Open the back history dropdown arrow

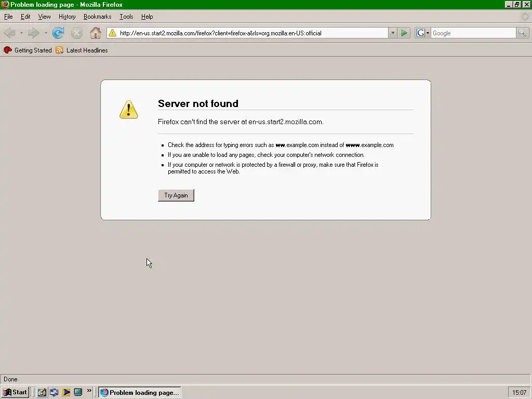tap(21, 33)
